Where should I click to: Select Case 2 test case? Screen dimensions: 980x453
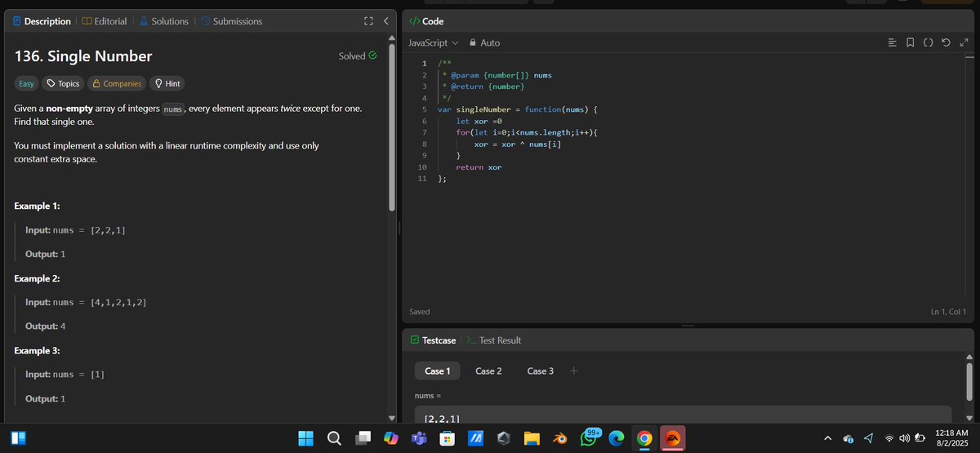pyautogui.click(x=488, y=371)
